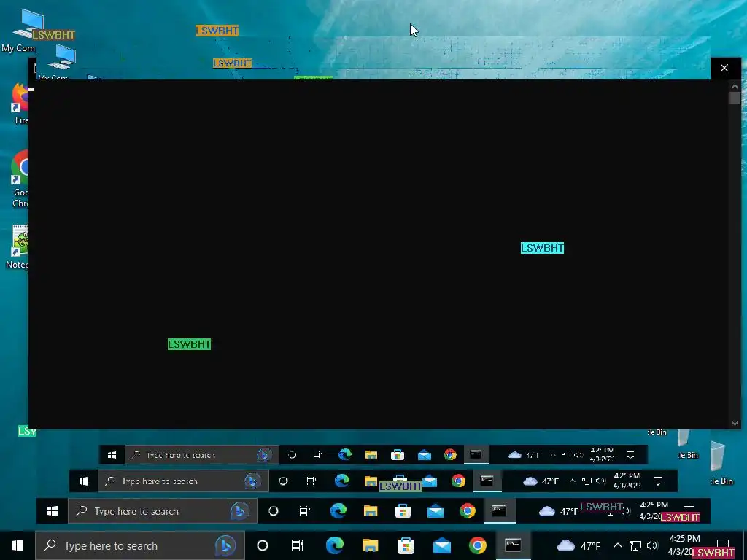Open File Explorer from the bottommost taskbar
Image resolution: width=747 pixels, height=560 pixels.
coord(370,545)
